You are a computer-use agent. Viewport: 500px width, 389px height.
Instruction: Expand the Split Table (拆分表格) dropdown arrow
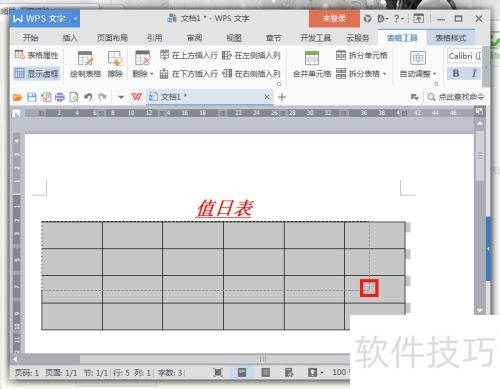pyautogui.click(x=385, y=74)
